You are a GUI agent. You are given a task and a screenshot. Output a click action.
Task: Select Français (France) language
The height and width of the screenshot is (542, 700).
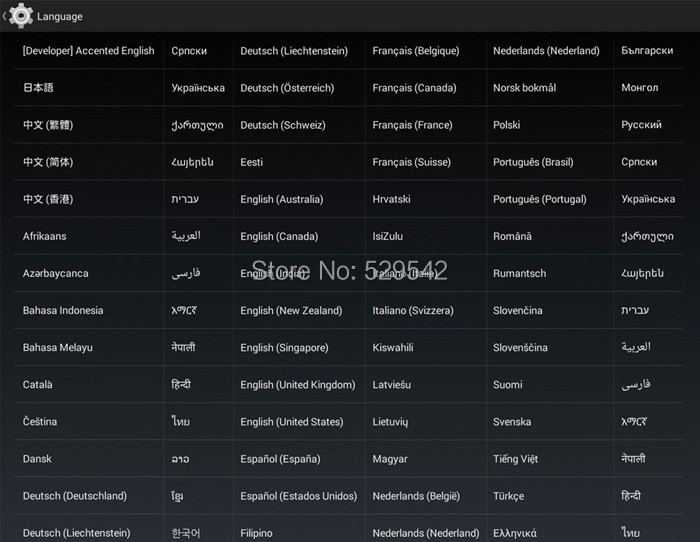pos(412,125)
